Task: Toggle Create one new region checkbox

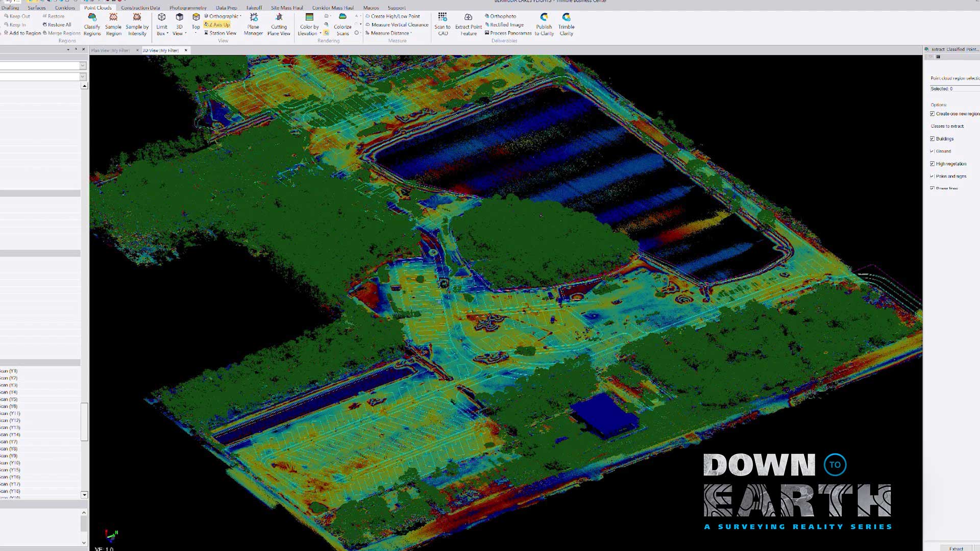Action: coord(932,114)
